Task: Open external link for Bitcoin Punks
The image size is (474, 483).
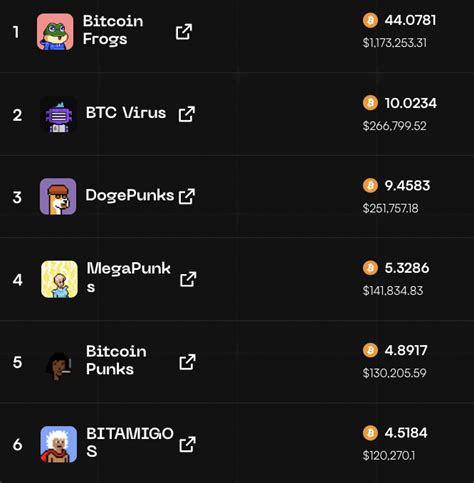Action: tap(187, 362)
